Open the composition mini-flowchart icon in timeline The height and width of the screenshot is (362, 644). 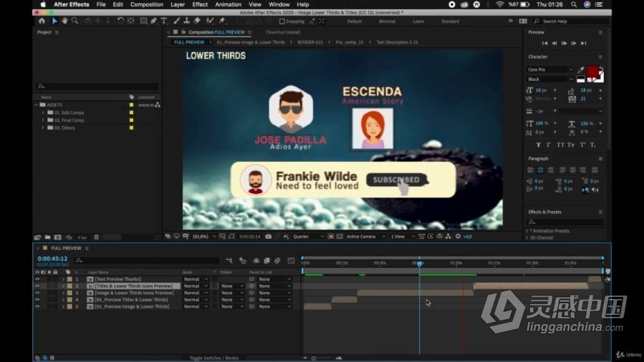[229, 261]
